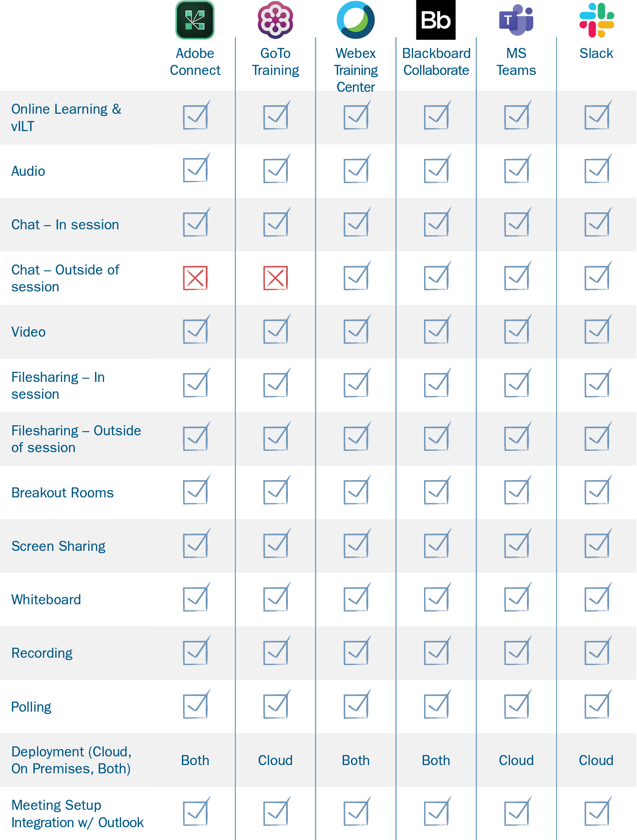Click MS Teams' Whiteboard checkbox
The image size is (637, 840).
pyautogui.click(x=516, y=599)
